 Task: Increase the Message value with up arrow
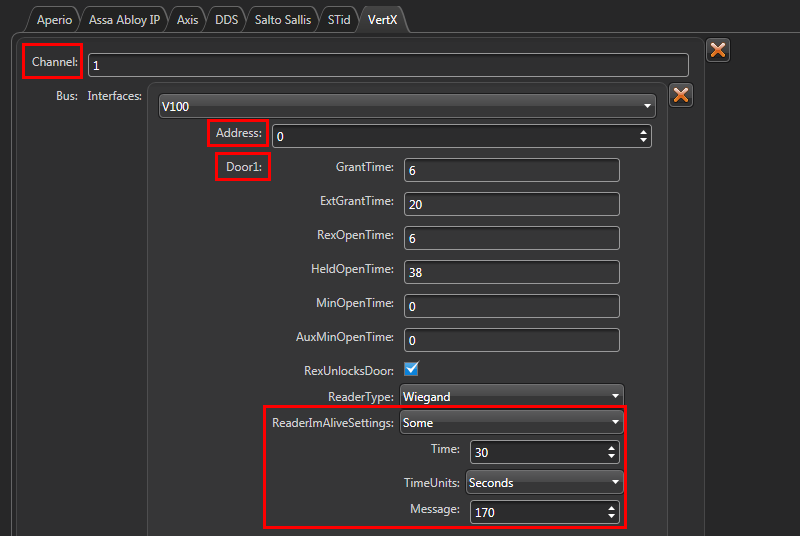tap(612, 507)
